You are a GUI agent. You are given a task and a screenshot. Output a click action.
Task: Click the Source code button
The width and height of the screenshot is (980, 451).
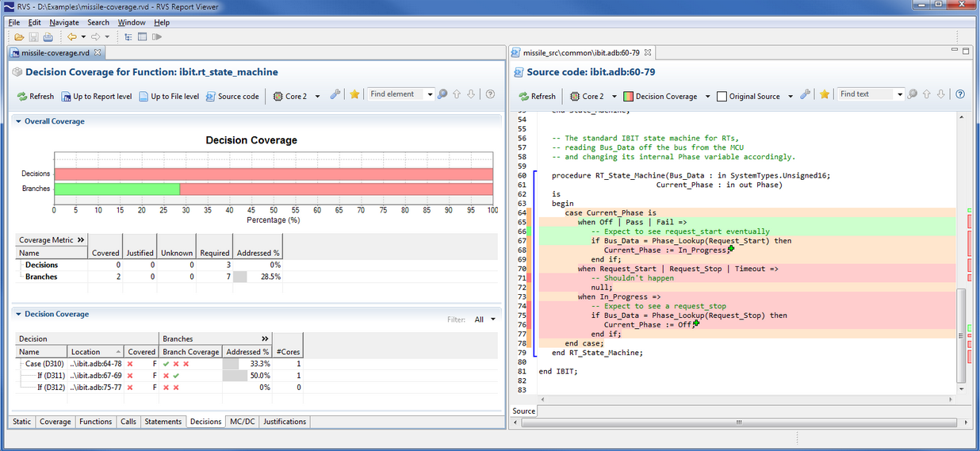click(232, 96)
